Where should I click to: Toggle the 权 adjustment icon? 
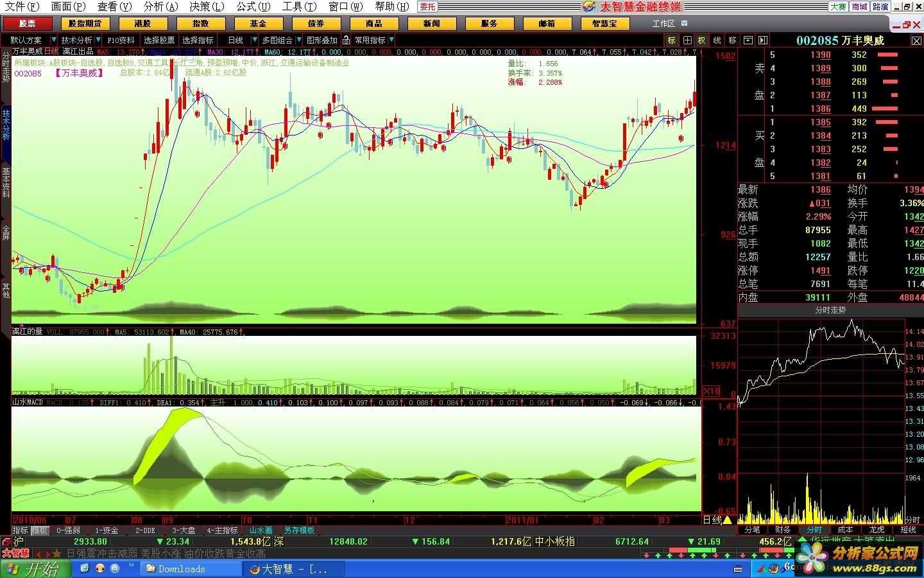tap(702, 40)
